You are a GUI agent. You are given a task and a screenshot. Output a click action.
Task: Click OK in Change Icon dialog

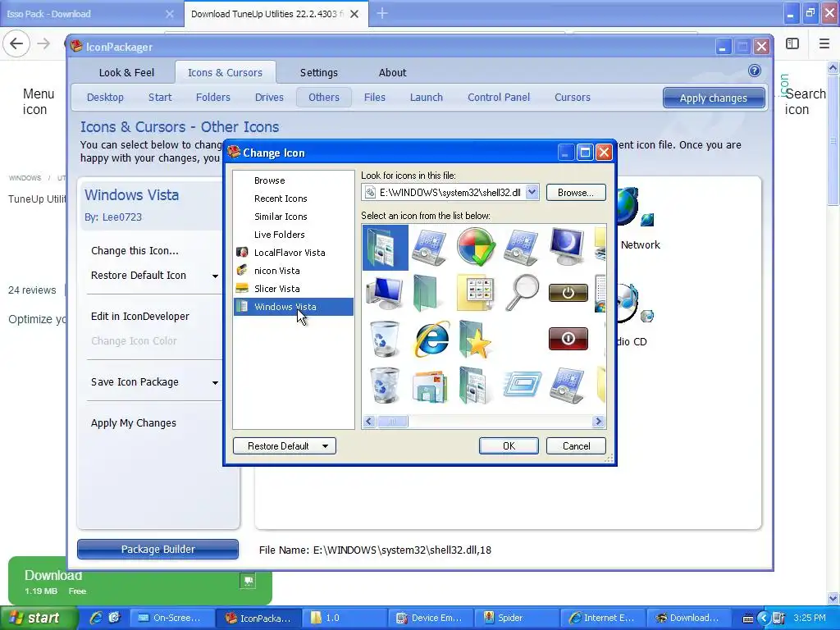point(509,445)
